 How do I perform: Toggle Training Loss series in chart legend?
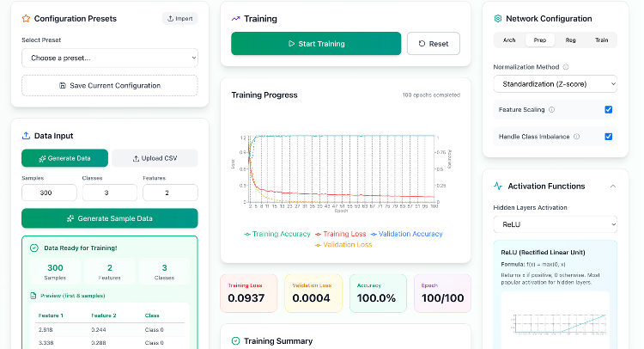coord(343,234)
